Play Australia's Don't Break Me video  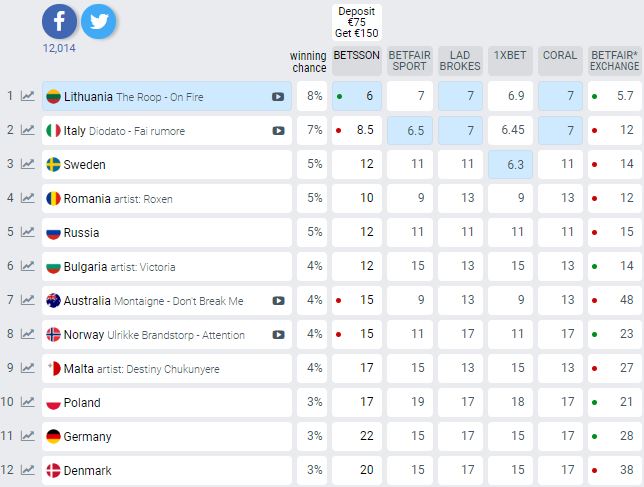click(x=278, y=301)
